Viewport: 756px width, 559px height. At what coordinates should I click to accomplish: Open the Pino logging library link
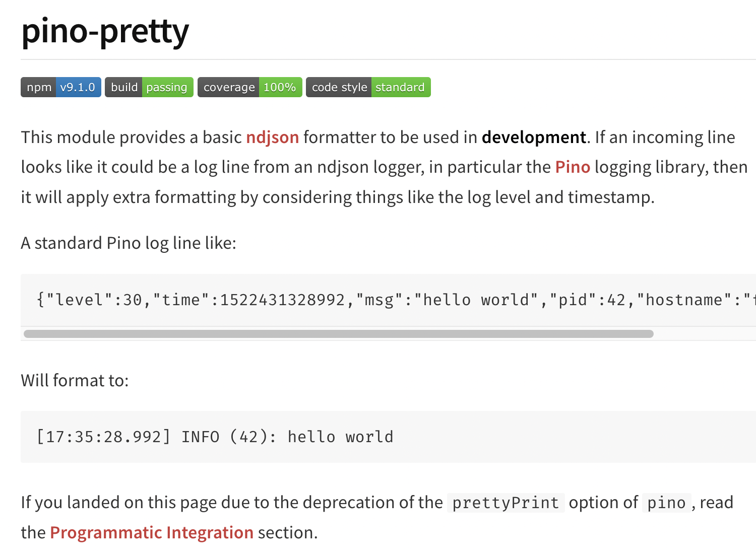pos(572,167)
